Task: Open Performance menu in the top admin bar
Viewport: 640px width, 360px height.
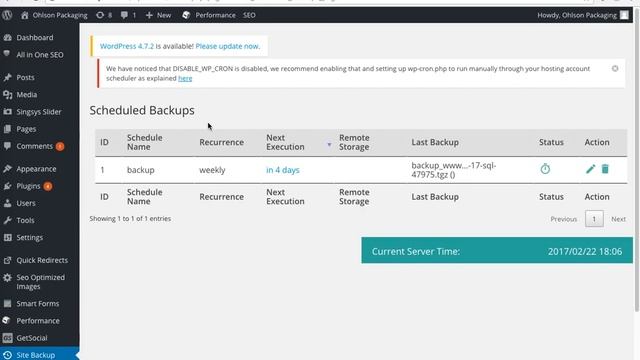Action: click(209, 15)
